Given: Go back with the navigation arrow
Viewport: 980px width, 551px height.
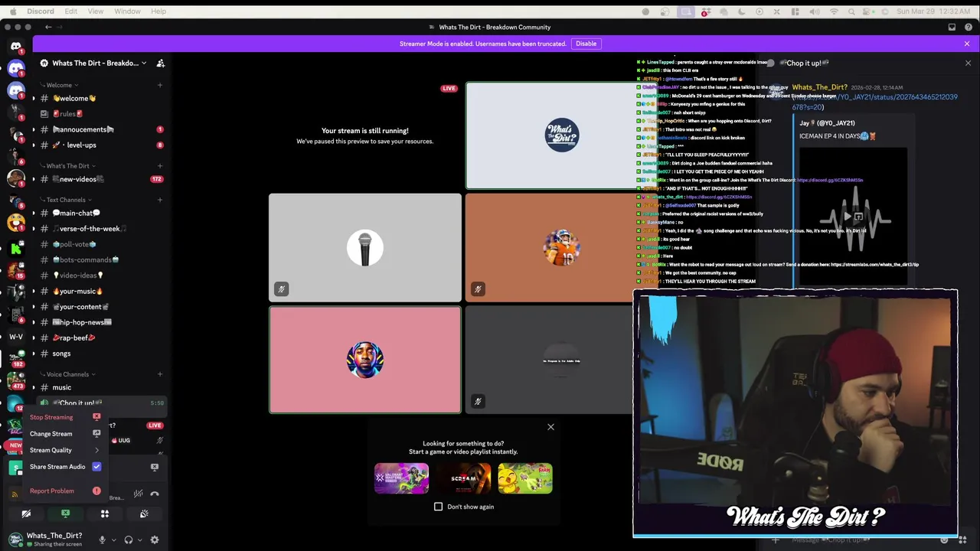Looking at the screenshot, I should click(x=48, y=27).
